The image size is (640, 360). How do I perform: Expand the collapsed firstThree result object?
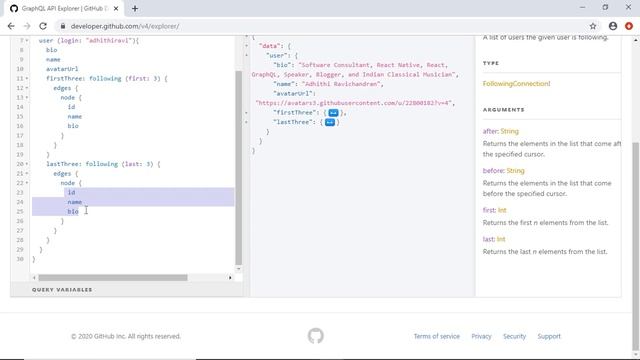click(333, 113)
